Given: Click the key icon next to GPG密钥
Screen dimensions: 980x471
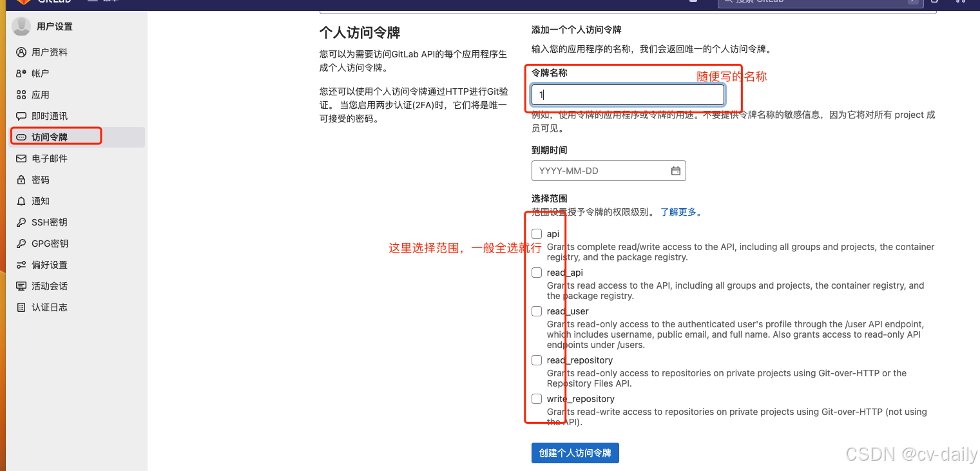Looking at the screenshot, I should pos(21,244).
